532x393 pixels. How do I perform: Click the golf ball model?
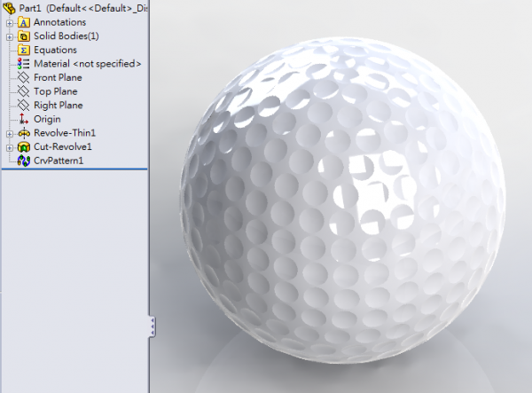pyautogui.click(x=342, y=200)
